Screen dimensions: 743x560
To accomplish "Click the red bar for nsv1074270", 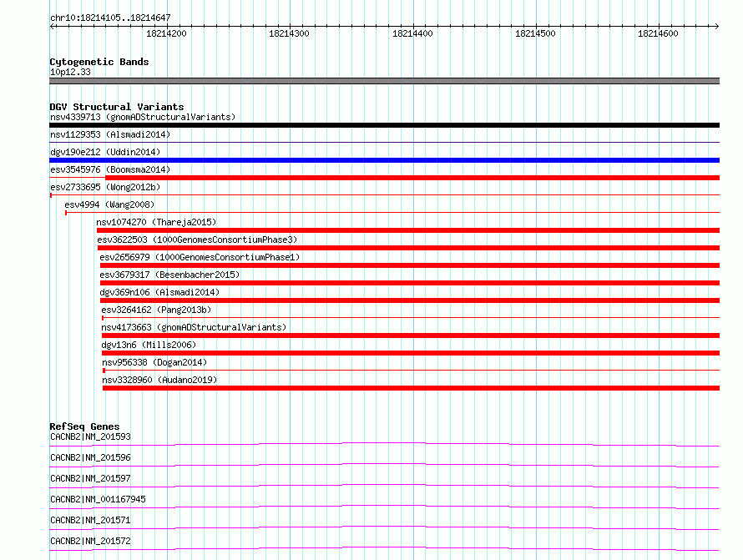I will click(408, 230).
